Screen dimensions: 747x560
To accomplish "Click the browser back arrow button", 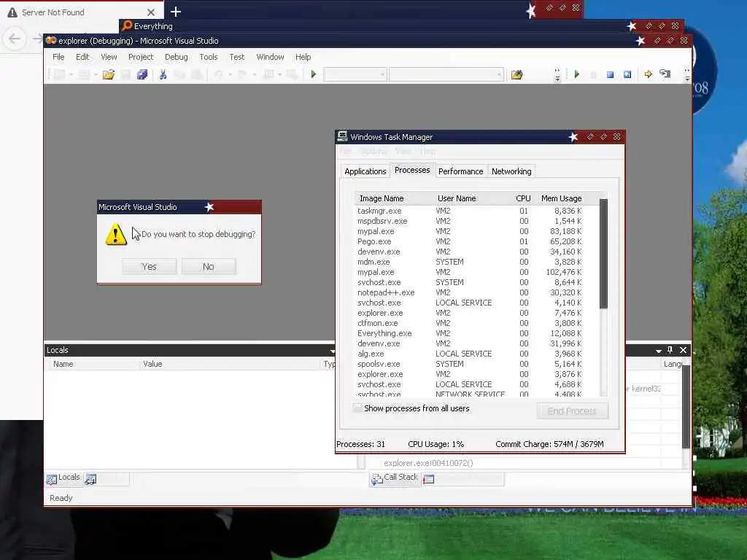I will pos(15,39).
